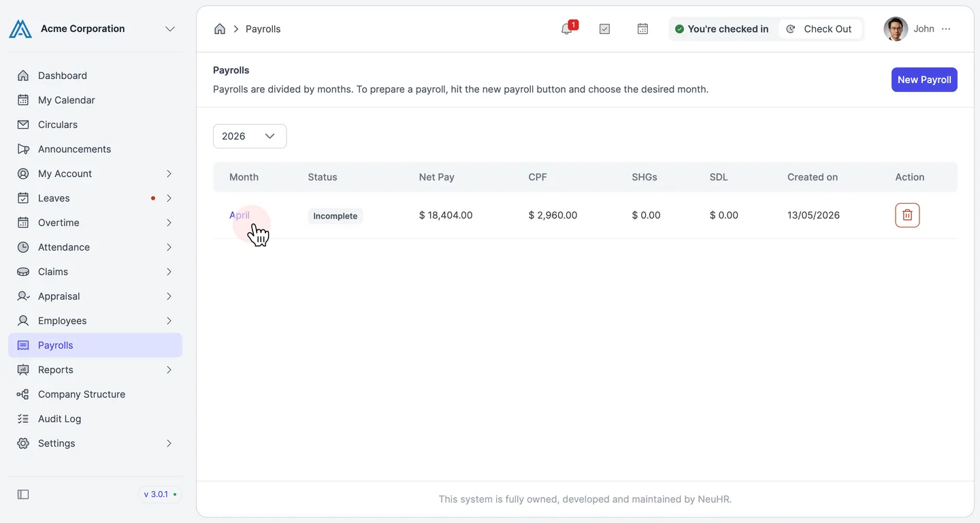This screenshot has height=523, width=980.
Task: Click the Dashboard house icon in sidebar
Action: coord(23,76)
